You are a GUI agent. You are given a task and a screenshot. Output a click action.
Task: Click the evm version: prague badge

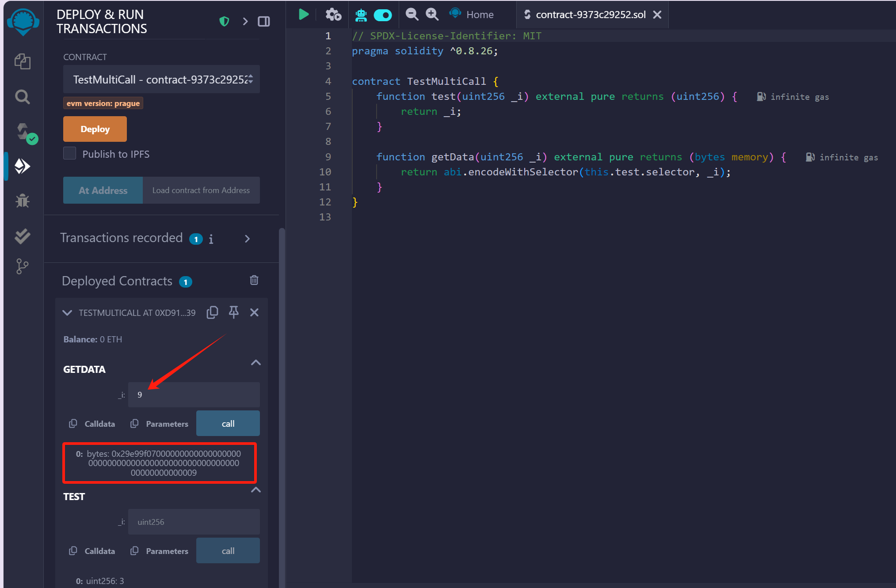pyautogui.click(x=103, y=103)
